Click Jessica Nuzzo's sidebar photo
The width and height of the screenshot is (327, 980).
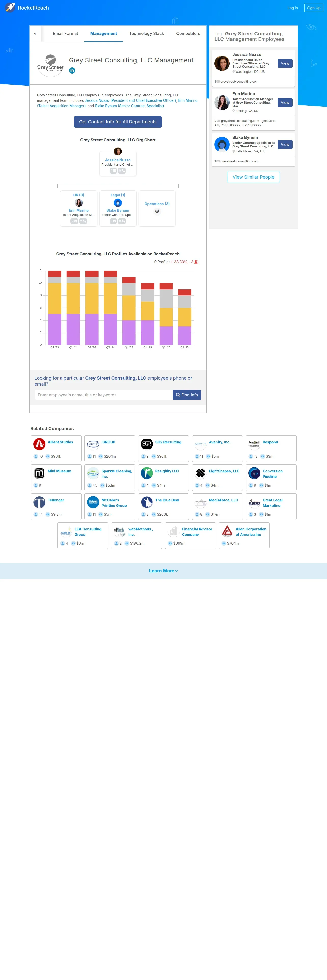coord(222,63)
